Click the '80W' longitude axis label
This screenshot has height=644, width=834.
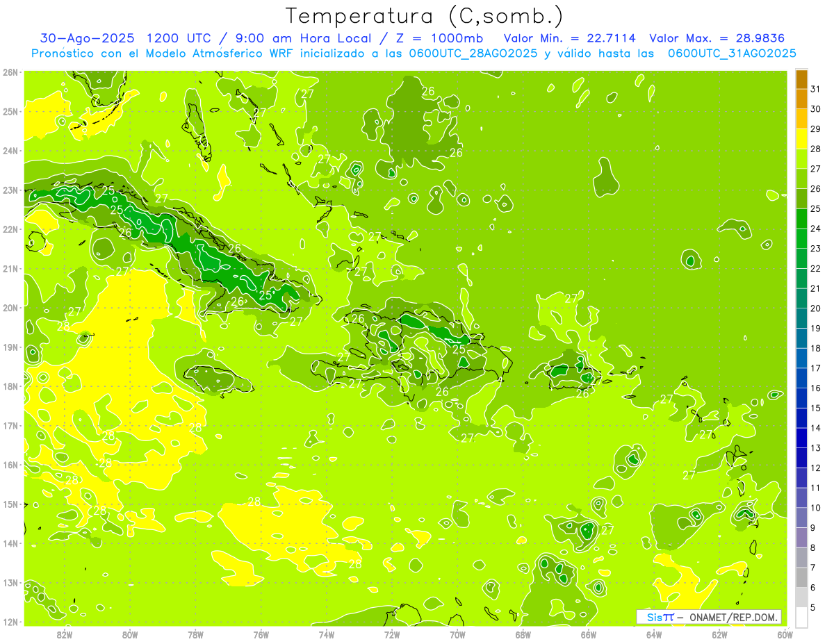pyautogui.click(x=130, y=634)
